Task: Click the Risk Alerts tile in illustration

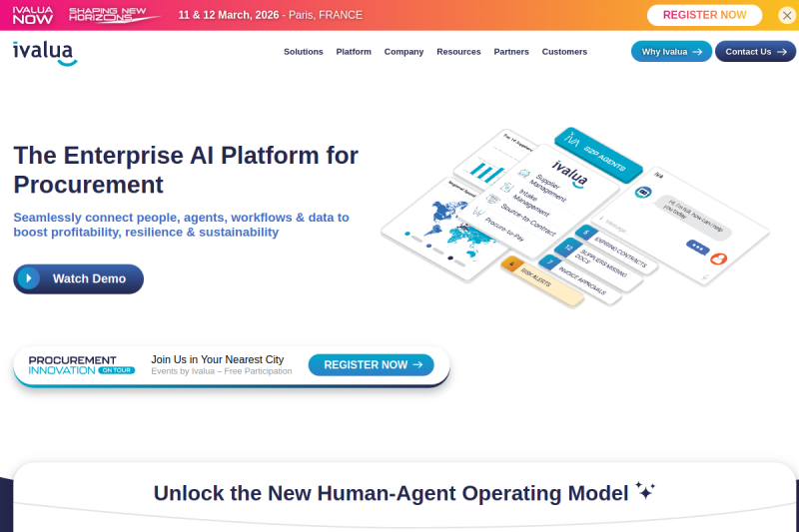Action: [542, 281]
